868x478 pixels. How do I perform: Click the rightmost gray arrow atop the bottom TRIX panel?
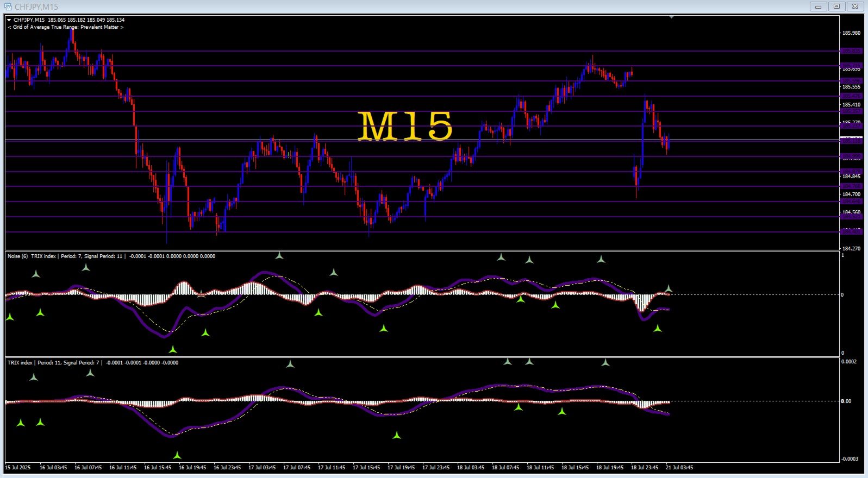pyautogui.click(x=605, y=362)
